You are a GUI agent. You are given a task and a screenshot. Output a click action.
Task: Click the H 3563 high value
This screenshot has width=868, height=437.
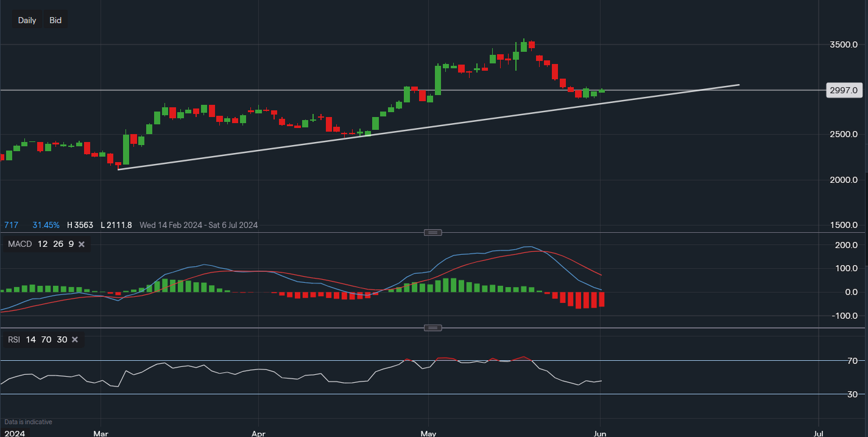click(x=80, y=225)
